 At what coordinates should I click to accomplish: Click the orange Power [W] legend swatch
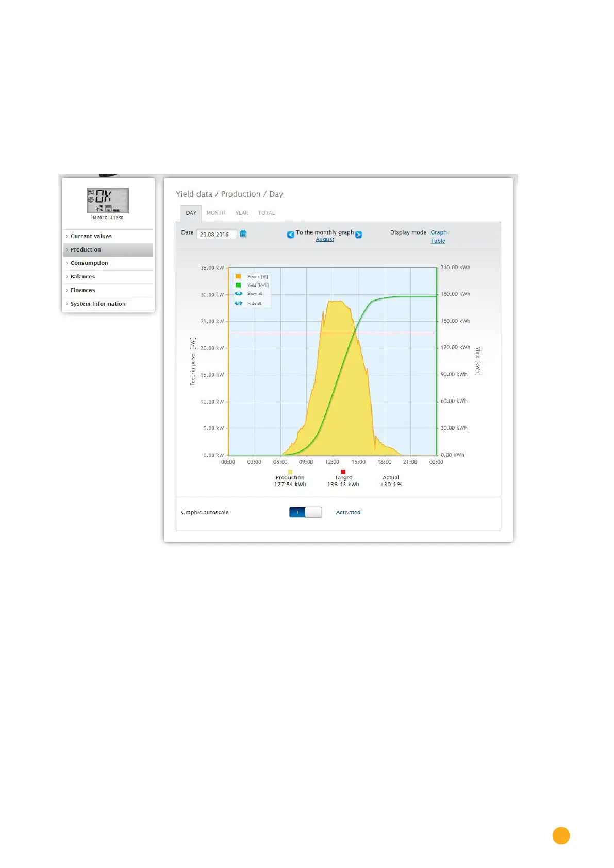[x=238, y=276]
